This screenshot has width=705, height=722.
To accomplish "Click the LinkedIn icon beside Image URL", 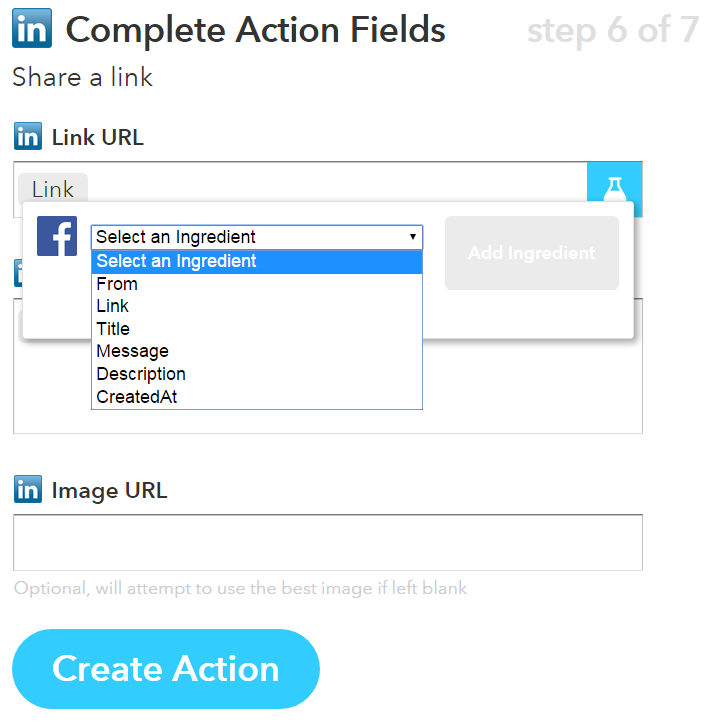I will point(27,490).
